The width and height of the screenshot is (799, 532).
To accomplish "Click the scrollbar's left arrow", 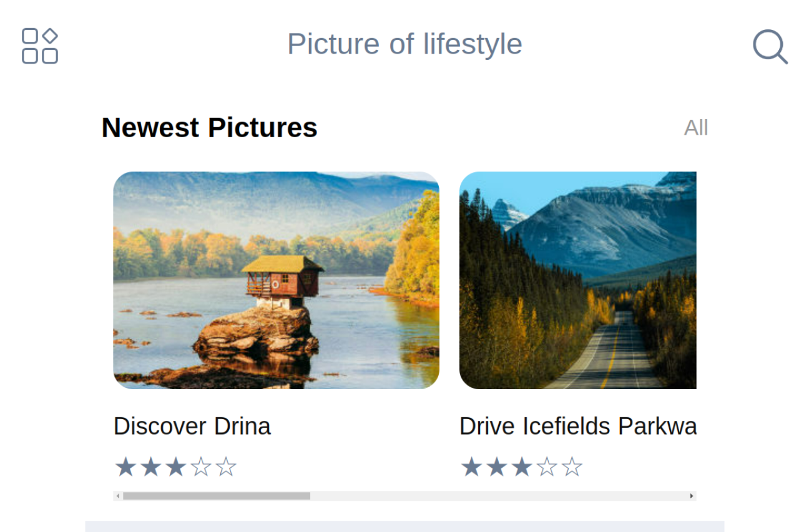I will pos(118,496).
